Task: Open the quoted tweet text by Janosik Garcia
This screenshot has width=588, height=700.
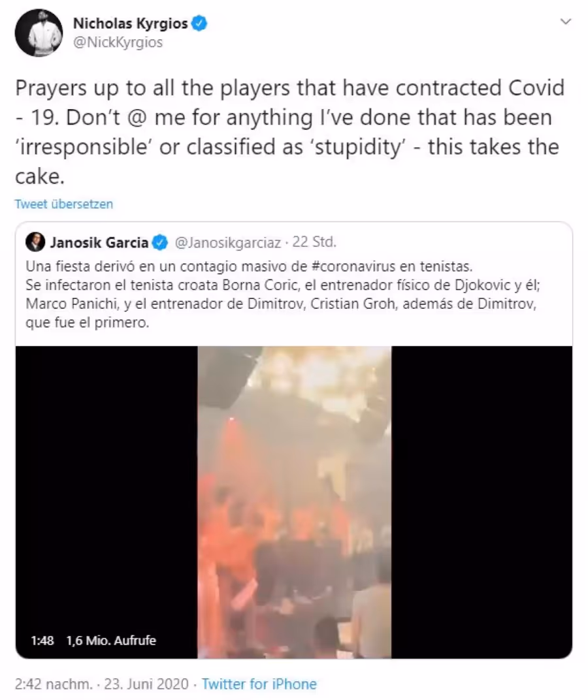Action: (283, 294)
